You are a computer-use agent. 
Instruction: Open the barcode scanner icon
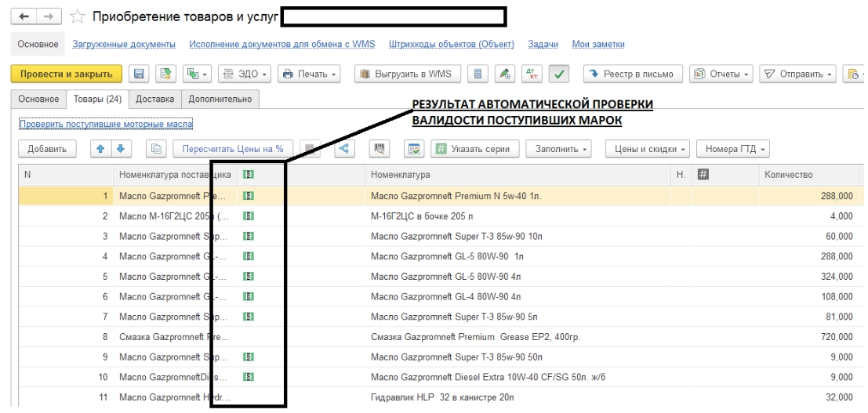pyautogui.click(x=380, y=148)
